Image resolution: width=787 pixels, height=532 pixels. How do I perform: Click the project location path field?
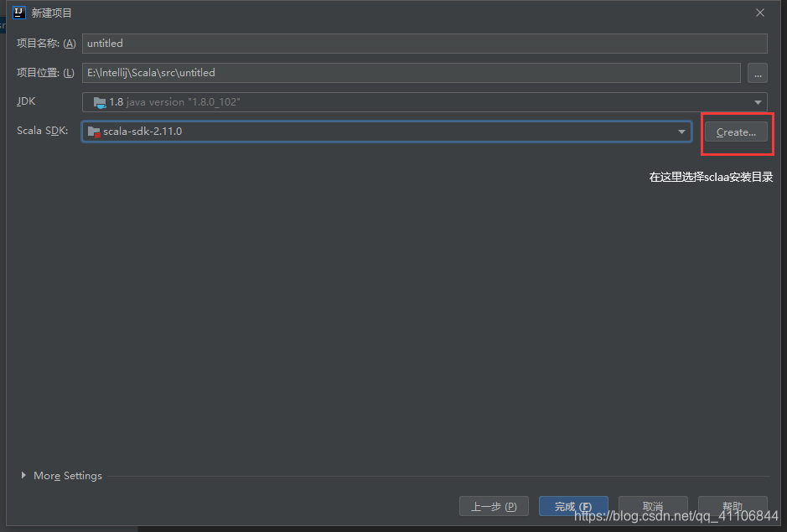(411, 73)
